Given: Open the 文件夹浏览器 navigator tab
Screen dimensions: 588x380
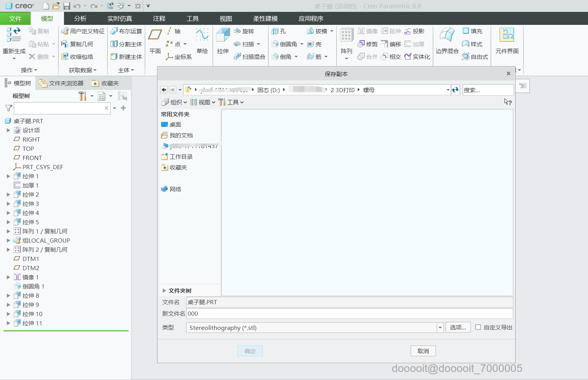Looking at the screenshot, I should coord(61,83).
